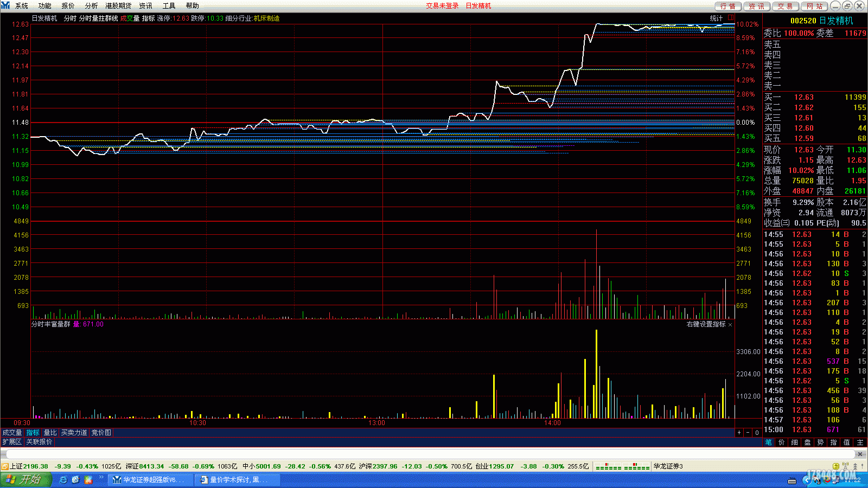This screenshot has width=868, height=488.
Task: Click the 交易 button at top right
Action: tap(784, 6)
